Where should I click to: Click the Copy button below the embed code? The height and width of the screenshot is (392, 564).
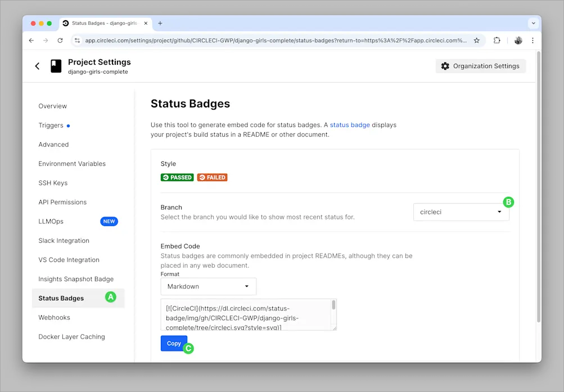pos(174,343)
